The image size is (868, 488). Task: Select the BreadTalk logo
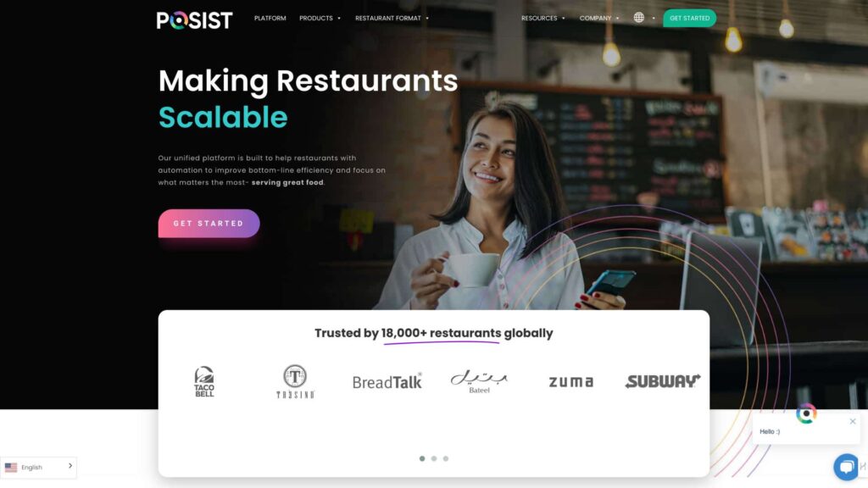tap(387, 381)
